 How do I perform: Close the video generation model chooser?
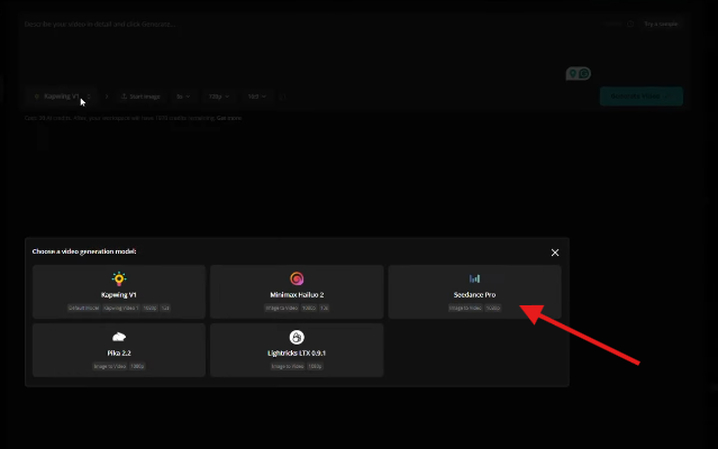[x=555, y=253]
